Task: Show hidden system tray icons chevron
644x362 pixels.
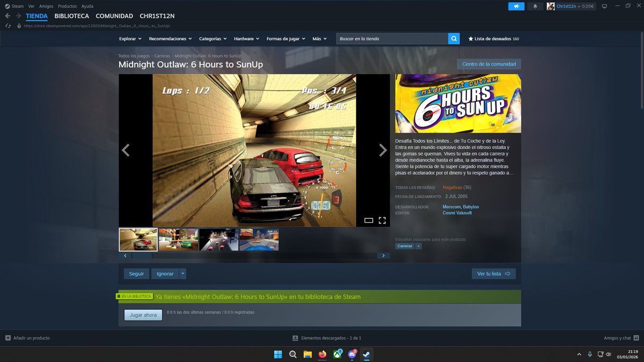Action: click(579, 354)
